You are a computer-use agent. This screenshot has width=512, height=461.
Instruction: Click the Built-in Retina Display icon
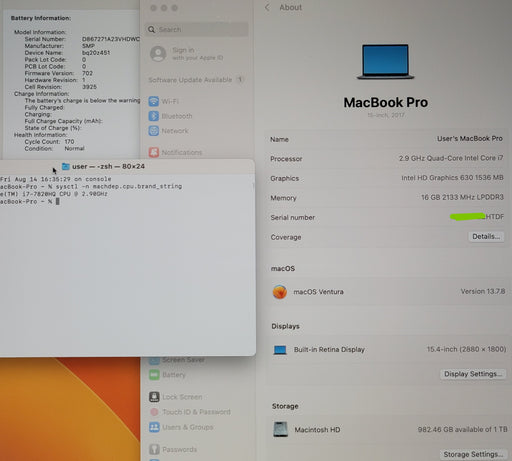click(280, 350)
